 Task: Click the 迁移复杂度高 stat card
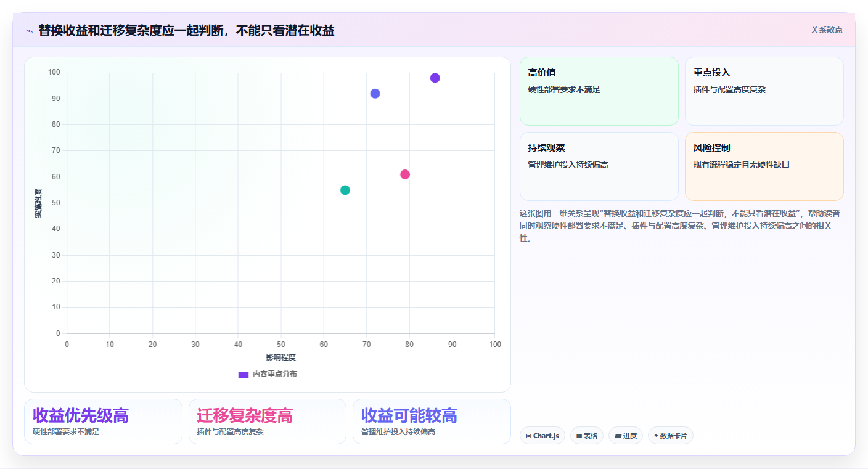(x=268, y=422)
